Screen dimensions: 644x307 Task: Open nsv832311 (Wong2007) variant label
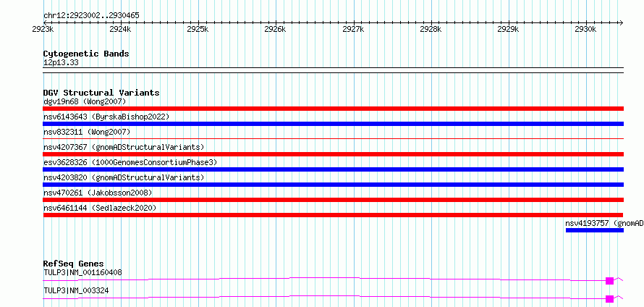coord(87,132)
